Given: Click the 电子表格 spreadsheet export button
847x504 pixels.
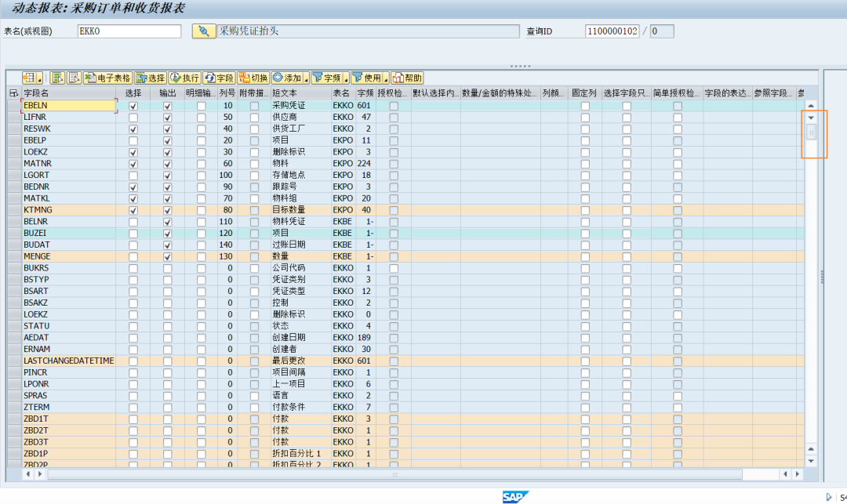Looking at the screenshot, I should [x=108, y=78].
